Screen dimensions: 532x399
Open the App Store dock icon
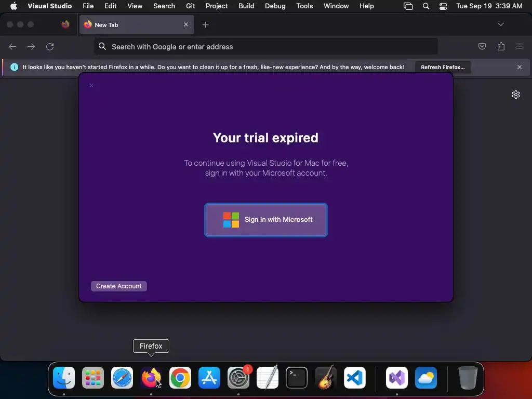click(209, 378)
